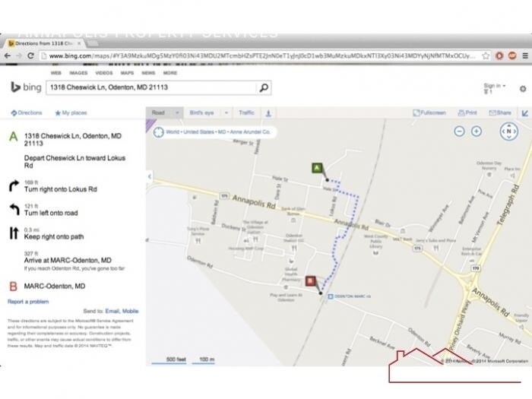Bookmark the page with the star icon

[x=486, y=56]
